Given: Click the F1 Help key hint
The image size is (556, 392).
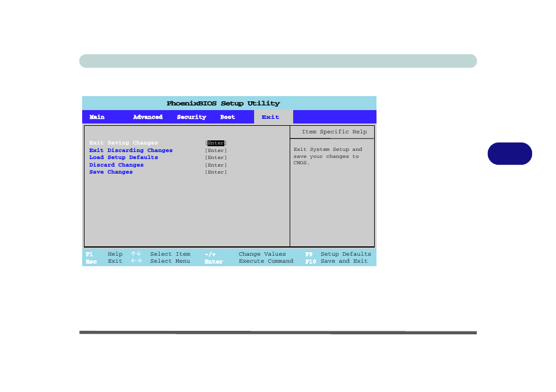Looking at the screenshot, I should [104, 254].
